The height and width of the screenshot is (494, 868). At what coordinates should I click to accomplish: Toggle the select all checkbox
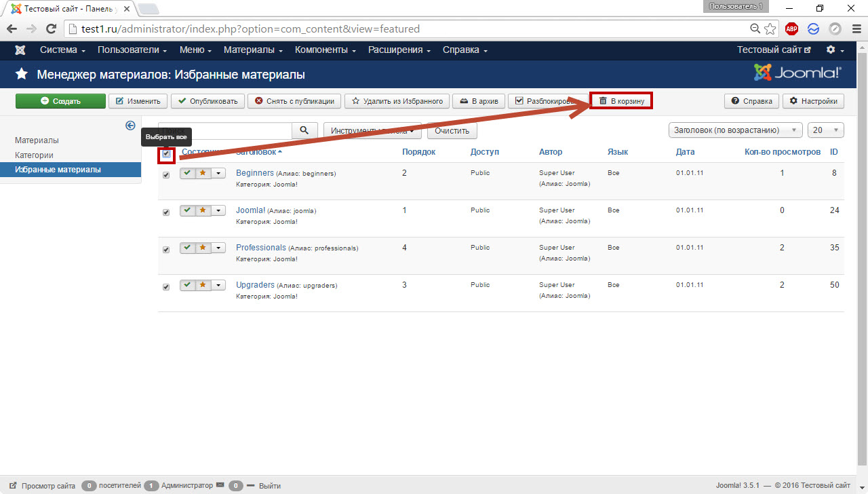pyautogui.click(x=167, y=154)
